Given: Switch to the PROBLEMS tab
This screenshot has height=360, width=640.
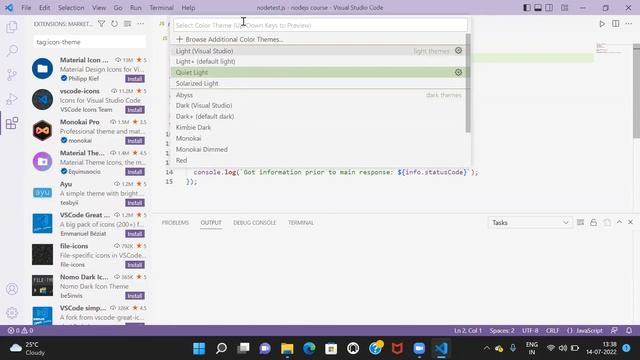Looking at the screenshot, I should 175,222.
